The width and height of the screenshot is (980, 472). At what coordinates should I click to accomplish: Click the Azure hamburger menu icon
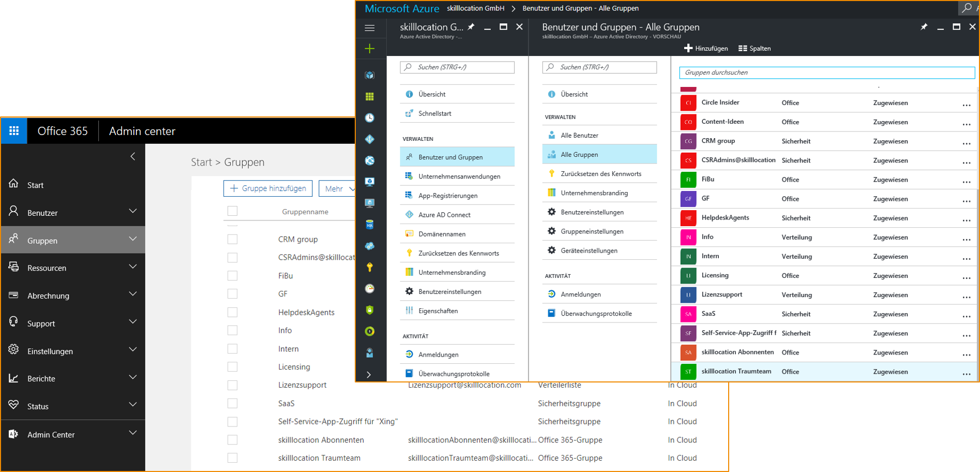pos(370,28)
